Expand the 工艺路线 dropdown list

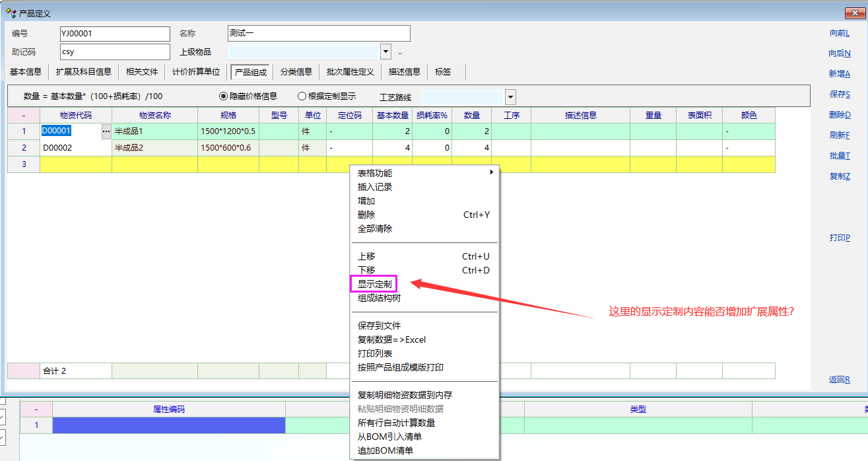tap(510, 97)
